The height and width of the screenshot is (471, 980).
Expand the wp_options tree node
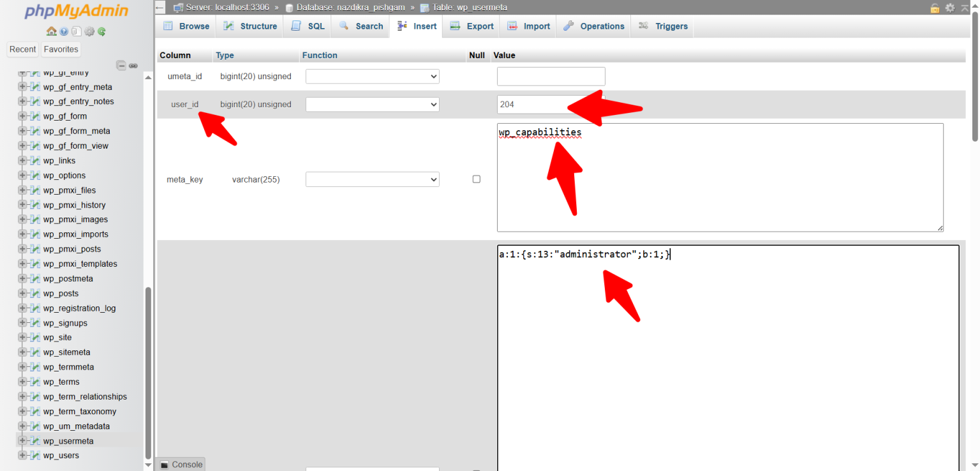[x=24, y=175]
